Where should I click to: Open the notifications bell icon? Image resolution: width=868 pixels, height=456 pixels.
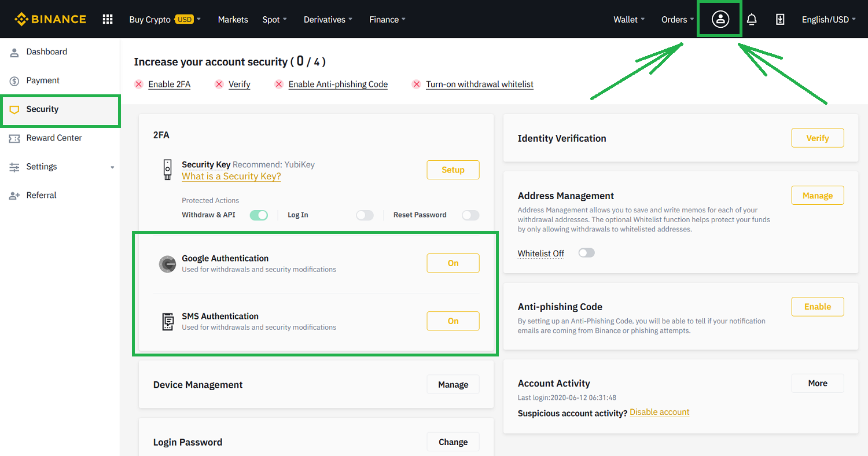752,19
